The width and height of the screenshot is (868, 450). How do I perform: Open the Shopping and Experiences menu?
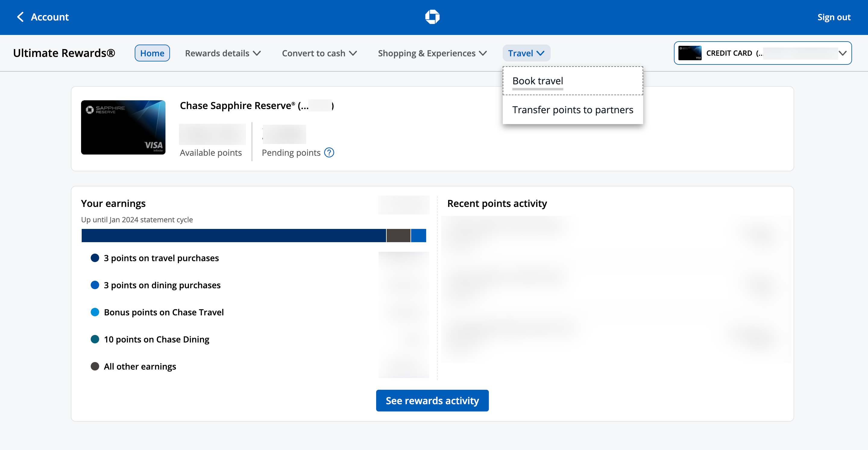(432, 53)
